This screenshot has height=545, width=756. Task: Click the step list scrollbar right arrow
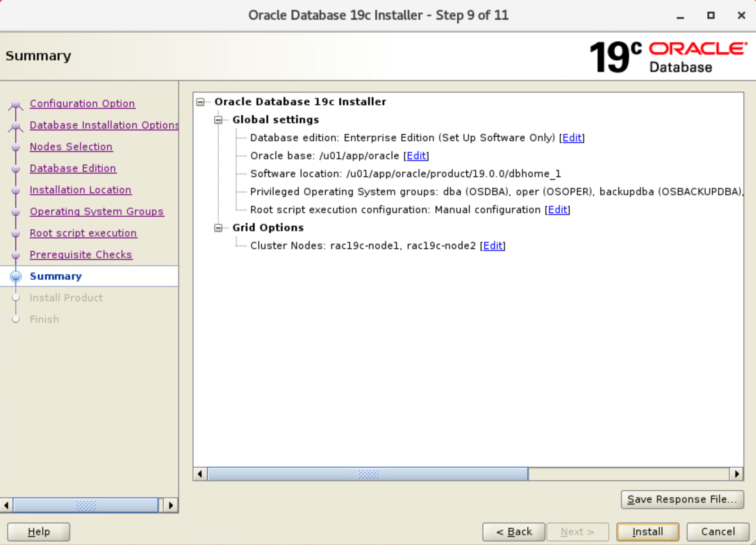tap(171, 505)
